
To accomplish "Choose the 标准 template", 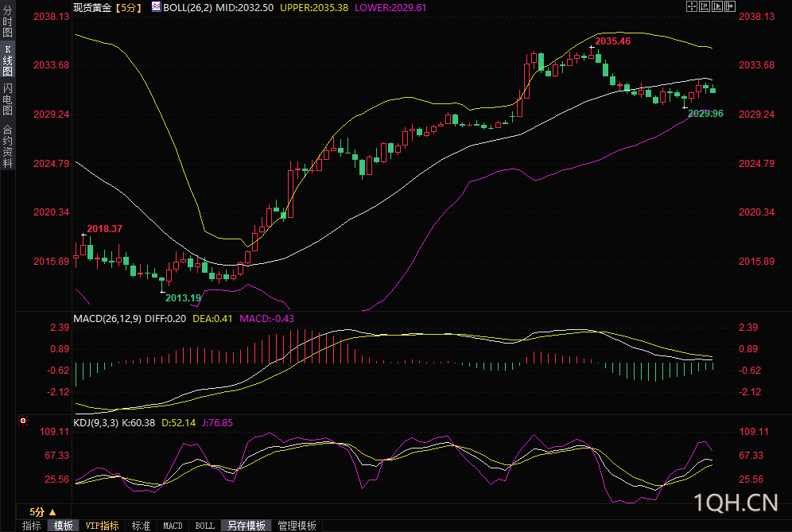I will pos(141,526).
